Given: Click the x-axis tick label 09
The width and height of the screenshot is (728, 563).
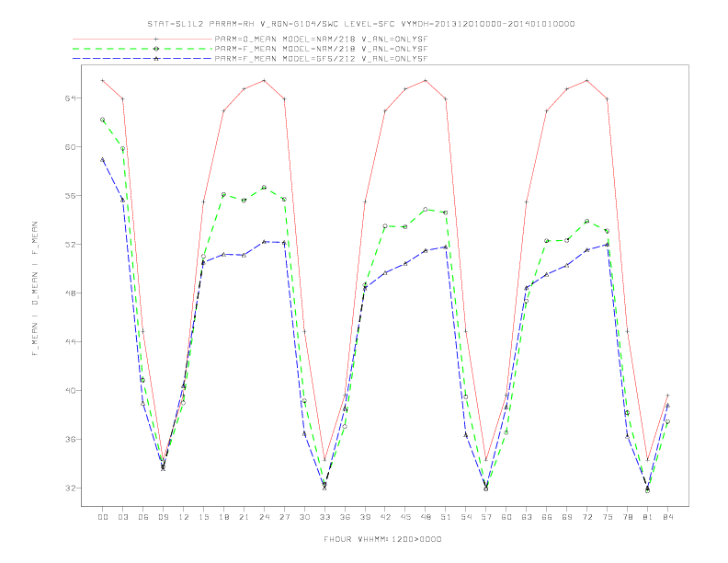Looking at the screenshot, I should pos(163,517).
